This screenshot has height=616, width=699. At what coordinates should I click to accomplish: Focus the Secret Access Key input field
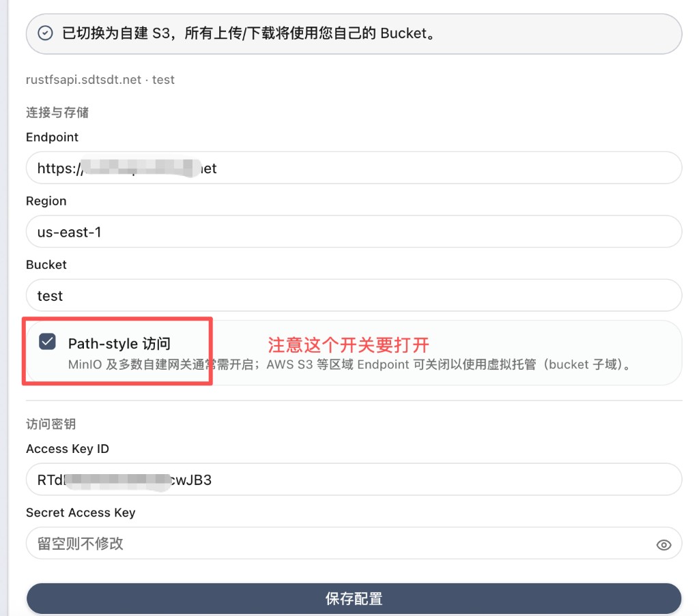354,543
